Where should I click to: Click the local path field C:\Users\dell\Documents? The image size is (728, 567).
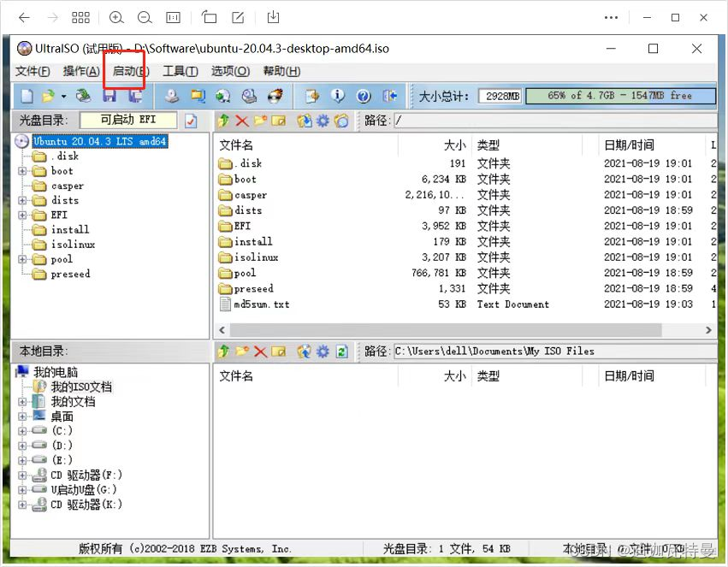pos(556,351)
